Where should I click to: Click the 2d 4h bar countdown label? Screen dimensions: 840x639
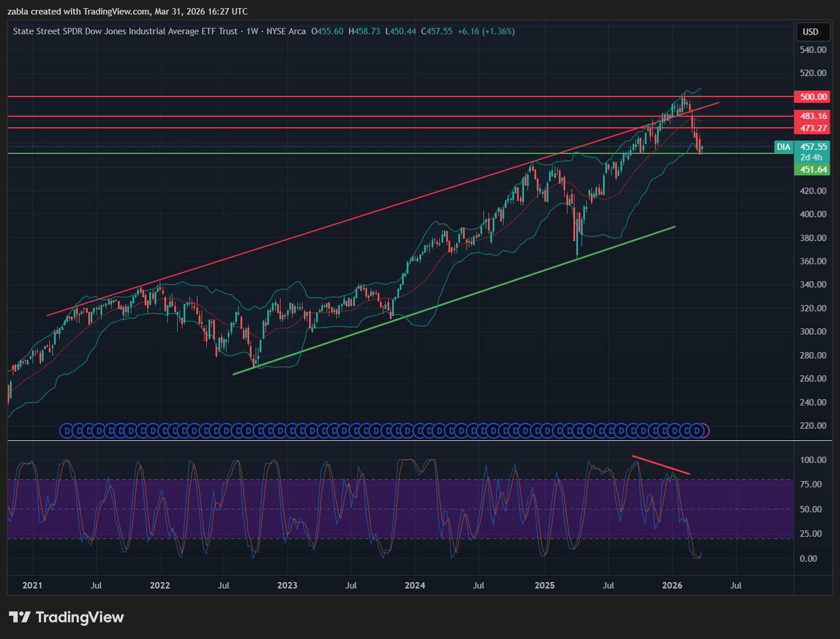811,157
